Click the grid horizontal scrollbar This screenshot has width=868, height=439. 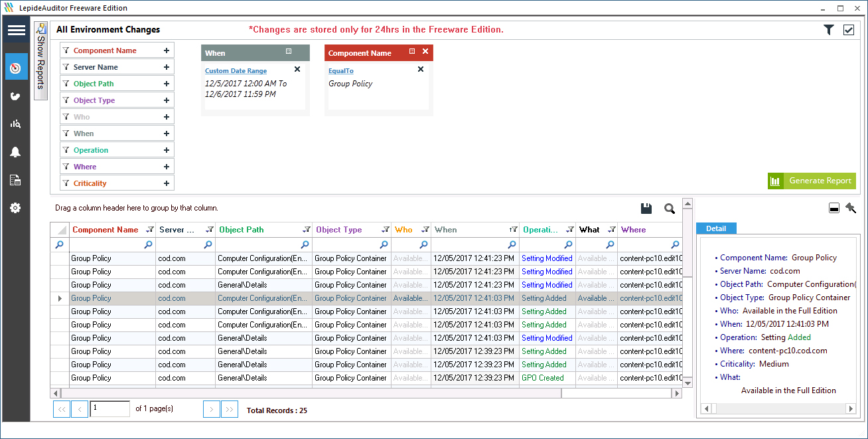coord(366,393)
